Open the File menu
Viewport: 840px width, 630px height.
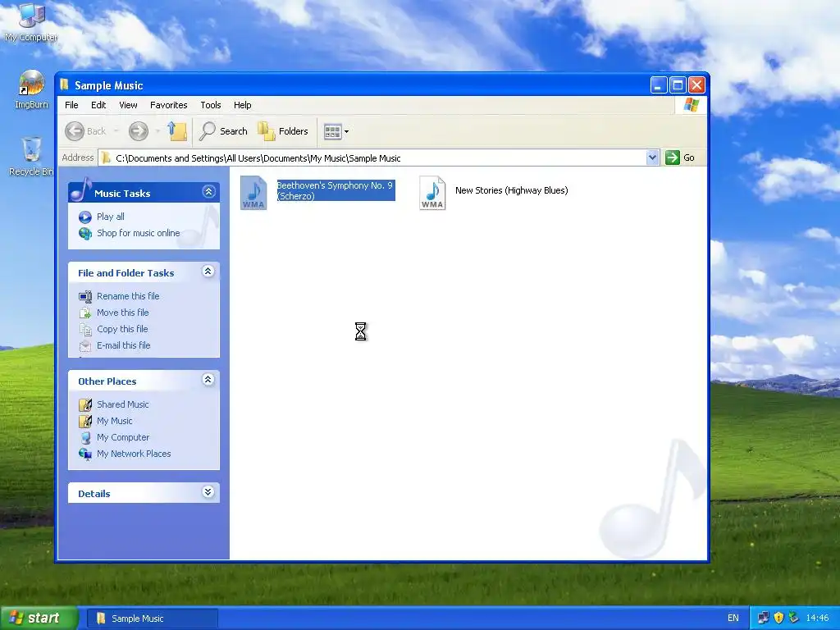(x=71, y=105)
